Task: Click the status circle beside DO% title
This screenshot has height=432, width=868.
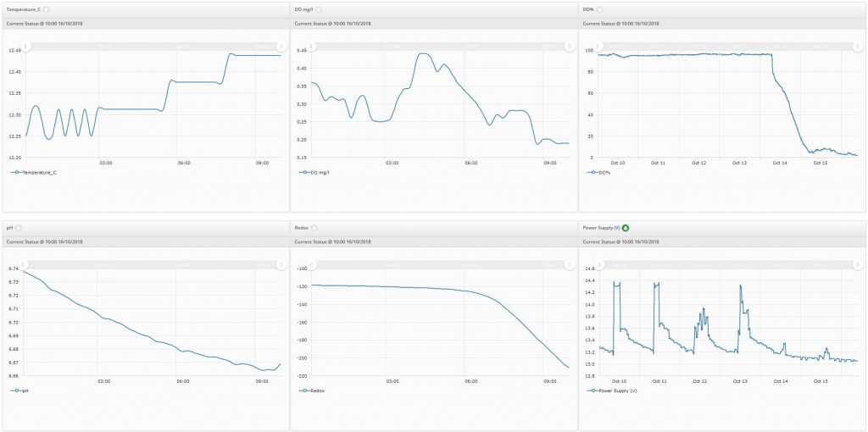Action: (599, 9)
